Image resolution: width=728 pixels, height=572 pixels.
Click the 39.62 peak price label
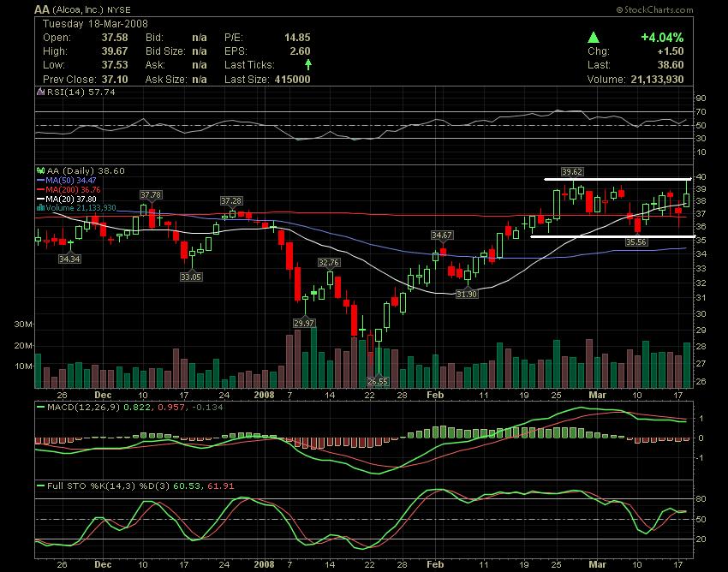coord(571,172)
